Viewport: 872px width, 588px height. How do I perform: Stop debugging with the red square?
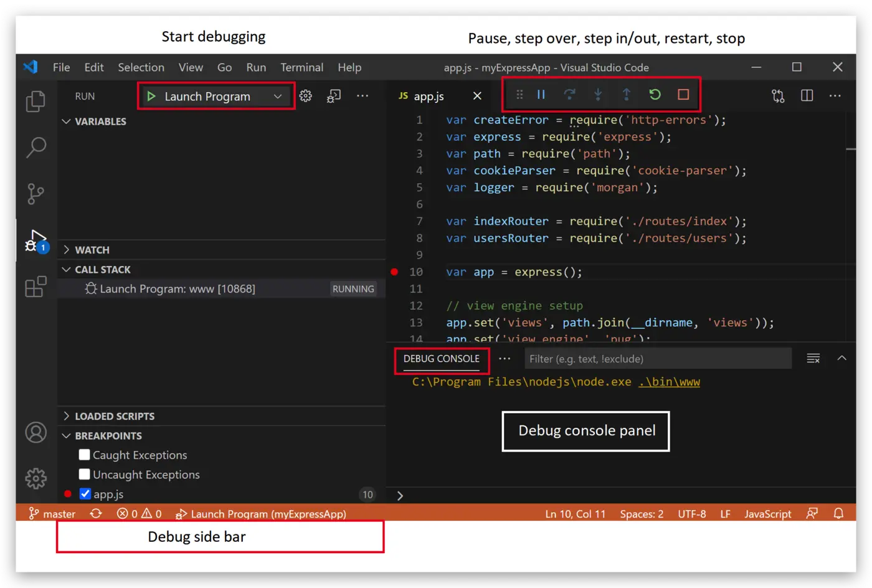(x=683, y=95)
